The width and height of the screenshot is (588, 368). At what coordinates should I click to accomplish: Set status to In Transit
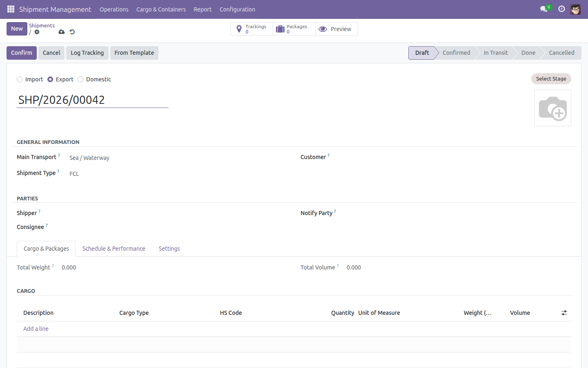(x=496, y=53)
